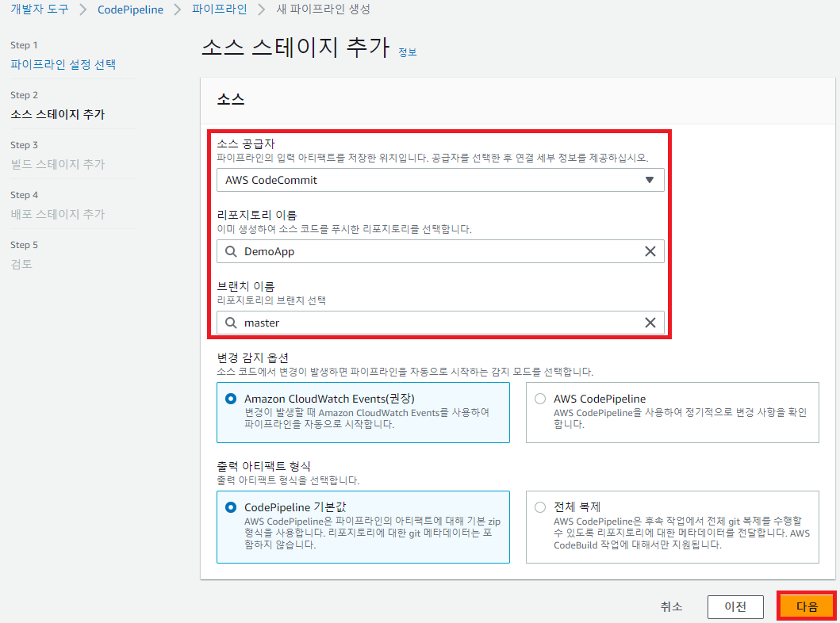Click the 출력 아티팩트 형식 heading

263,466
